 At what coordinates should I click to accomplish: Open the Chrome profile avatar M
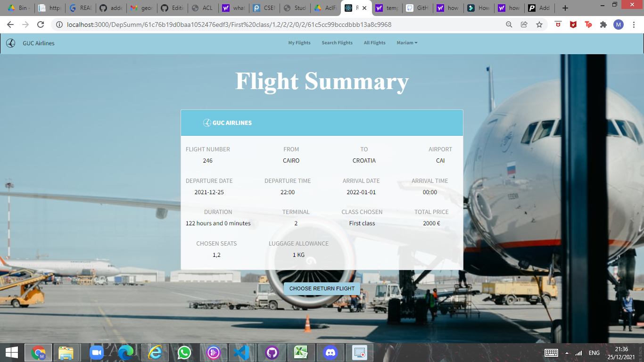[x=619, y=25]
